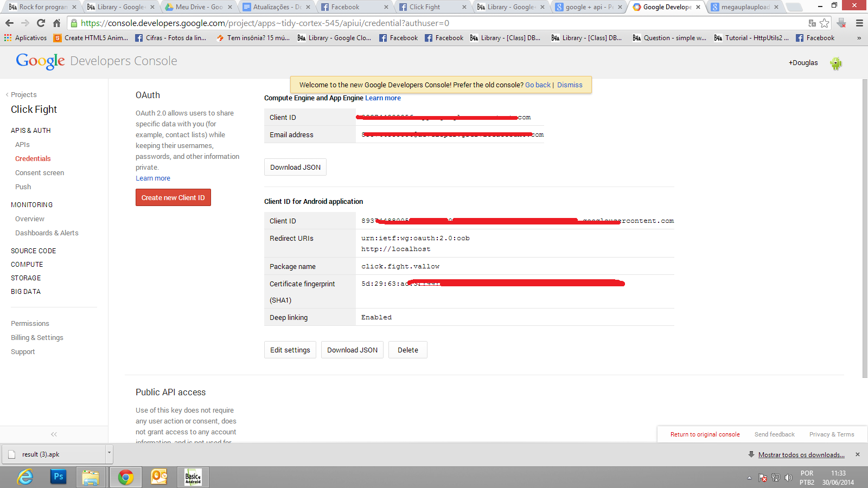Viewport: 868px width, 488px height.
Task: Open the Action Center flag icon
Action: coord(763,478)
